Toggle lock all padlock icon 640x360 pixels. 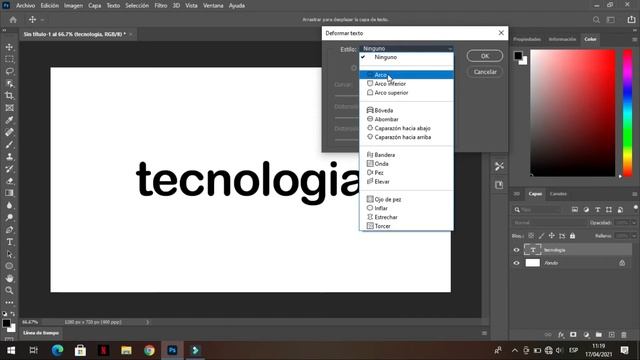[x=572, y=236]
